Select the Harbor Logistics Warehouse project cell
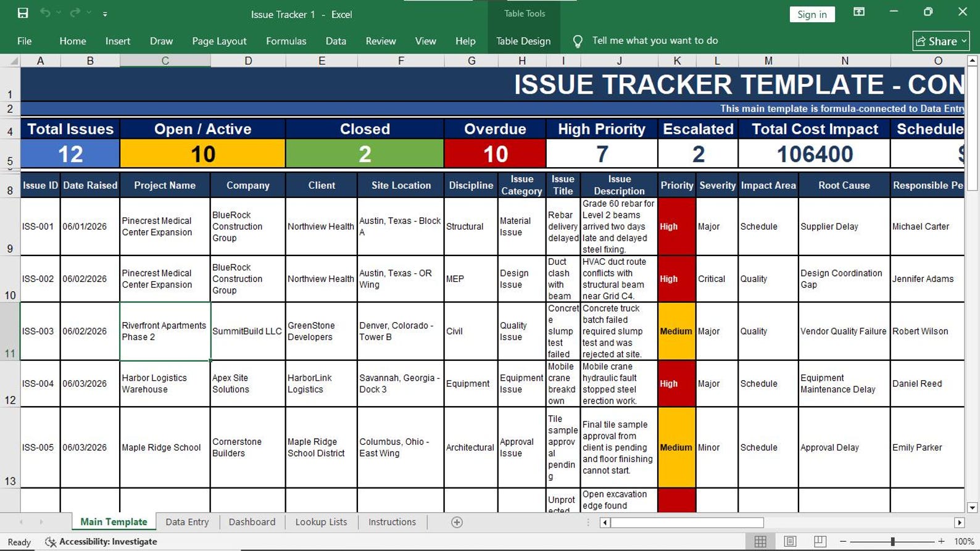Image resolution: width=980 pixels, height=551 pixels. tap(165, 383)
